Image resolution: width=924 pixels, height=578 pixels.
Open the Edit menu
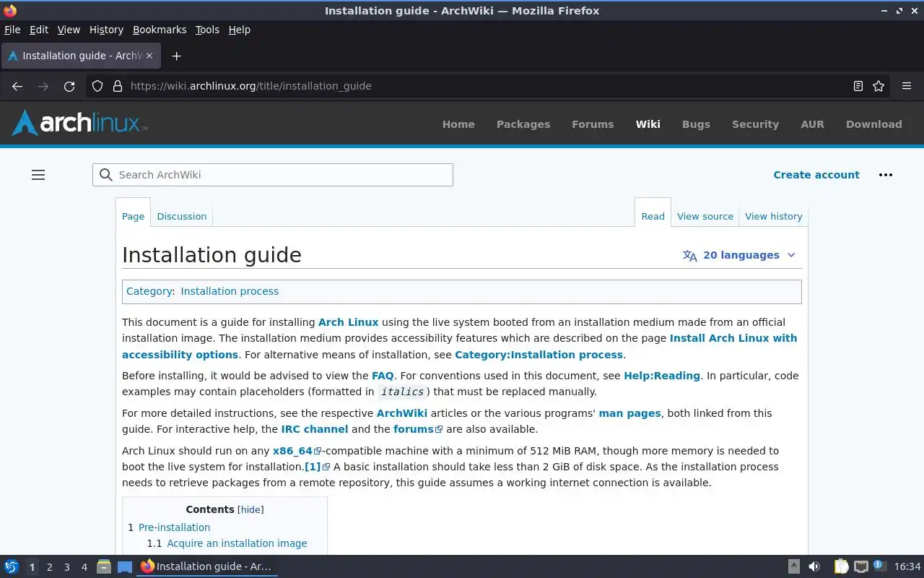click(39, 30)
